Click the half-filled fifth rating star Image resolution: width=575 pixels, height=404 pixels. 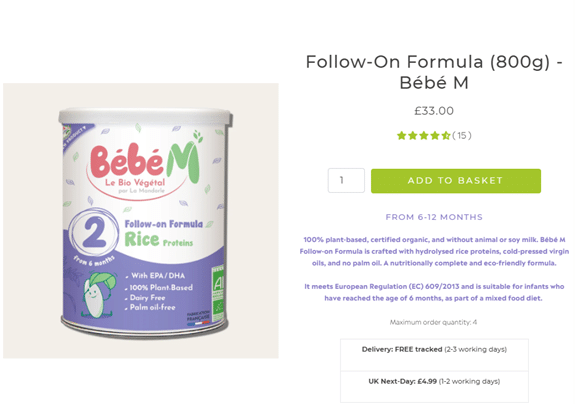446,136
